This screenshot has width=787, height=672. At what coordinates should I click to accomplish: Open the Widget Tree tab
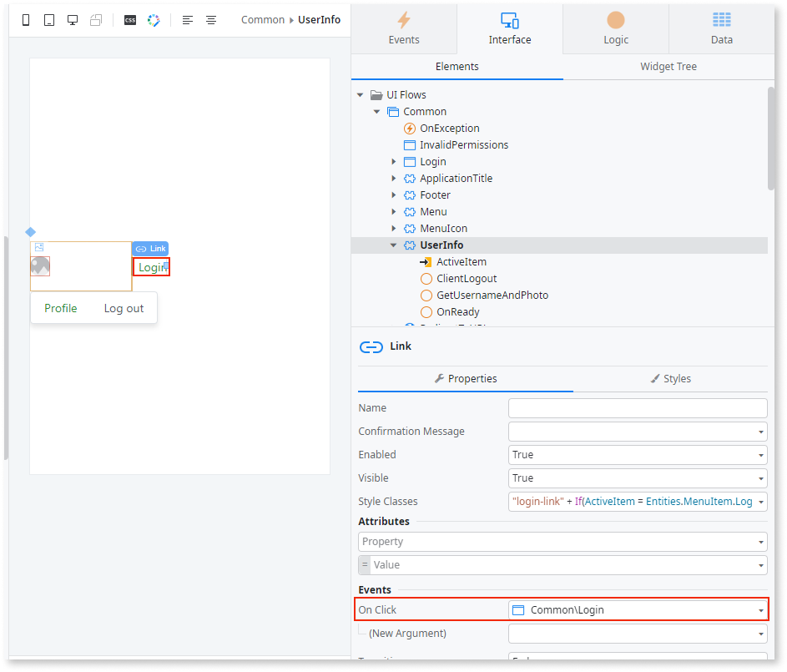click(x=668, y=66)
